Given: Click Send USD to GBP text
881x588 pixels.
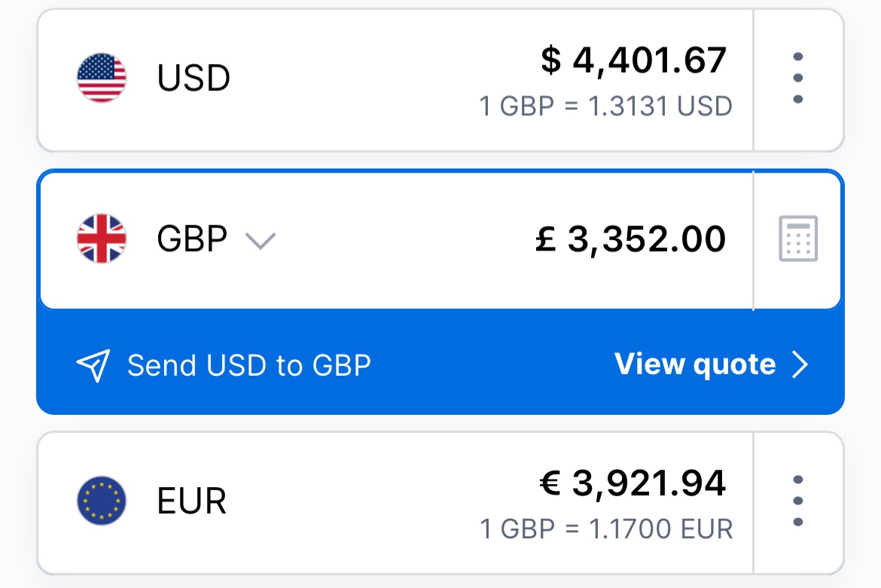Looking at the screenshot, I should [x=249, y=366].
